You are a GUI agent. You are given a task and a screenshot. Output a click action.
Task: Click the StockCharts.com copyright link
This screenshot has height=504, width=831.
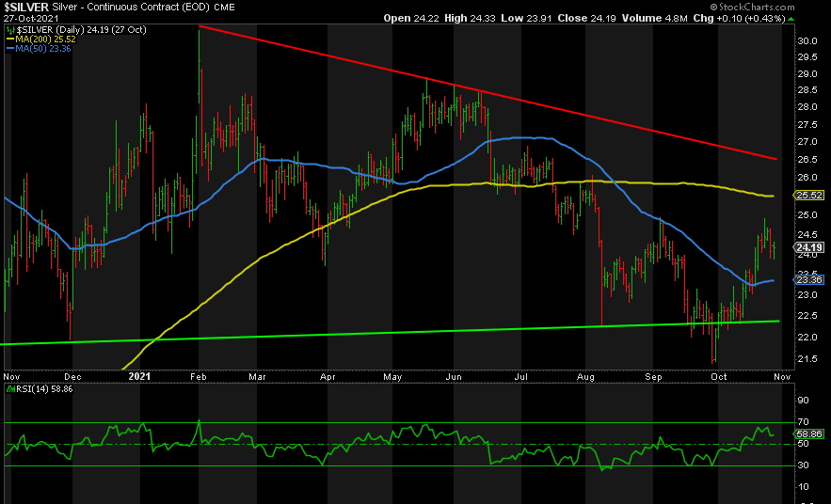click(781, 8)
